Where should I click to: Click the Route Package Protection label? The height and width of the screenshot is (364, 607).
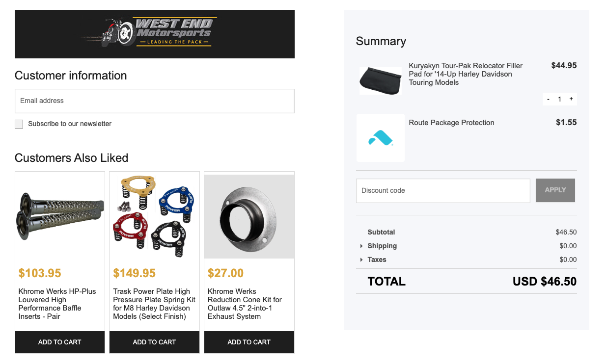tap(451, 123)
